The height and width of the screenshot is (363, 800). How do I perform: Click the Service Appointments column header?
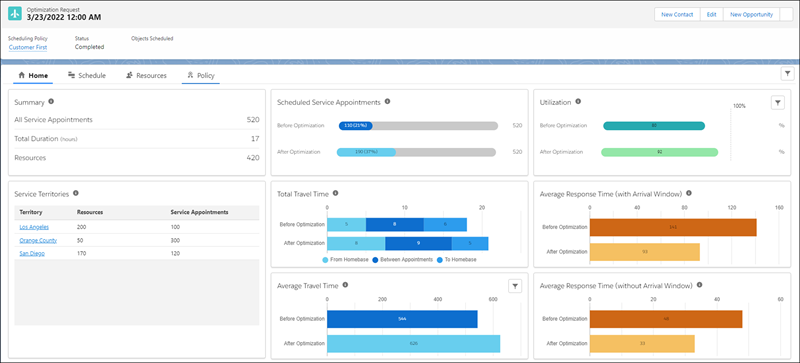(199, 212)
